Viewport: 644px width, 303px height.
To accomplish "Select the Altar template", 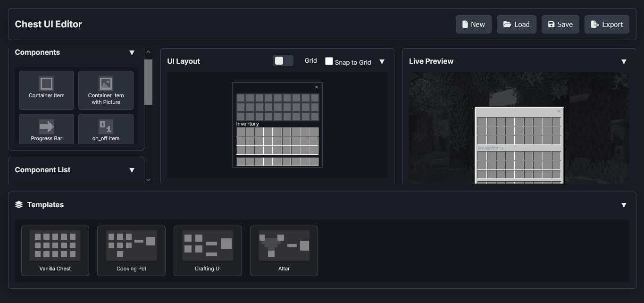I will [284, 251].
